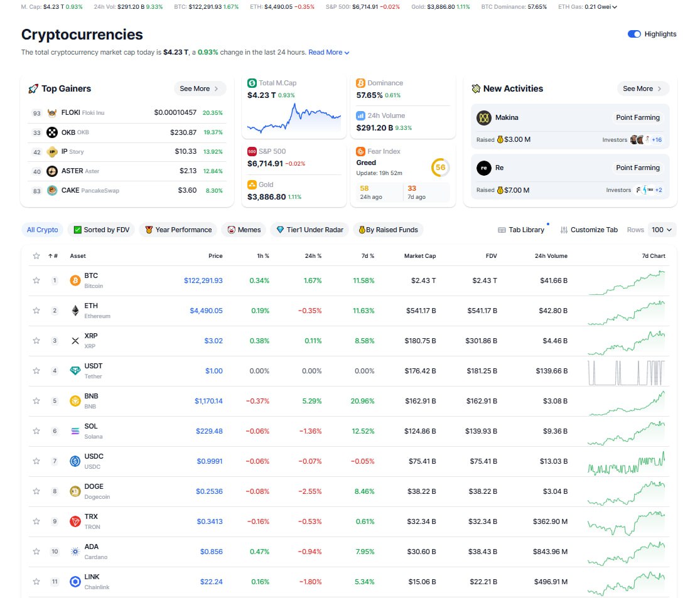Click Customize Tab button
The height and width of the screenshot is (598, 700).
coord(590,230)
